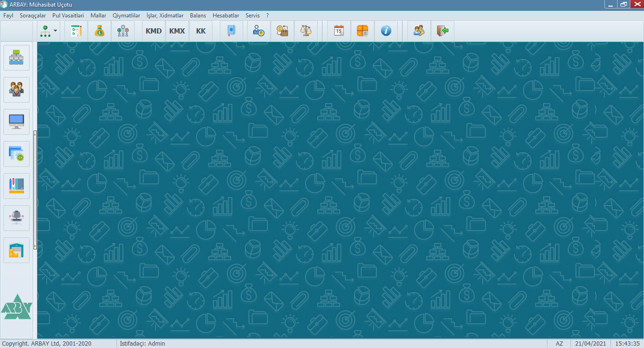Minimize the ARBAY window
Image resolution: width=644 pixels, height=348 pixels.
[x=611, y=4]
